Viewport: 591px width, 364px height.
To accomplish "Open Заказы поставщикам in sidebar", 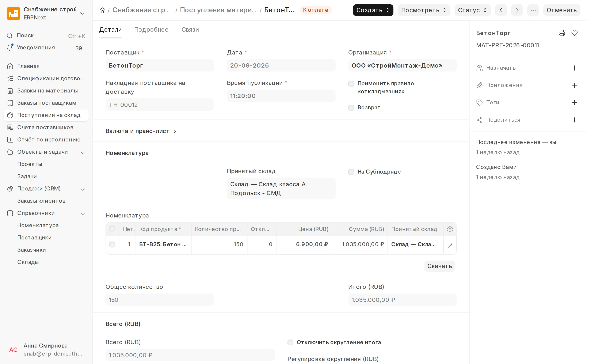I will pyautogui.click(x=46, y=103).
